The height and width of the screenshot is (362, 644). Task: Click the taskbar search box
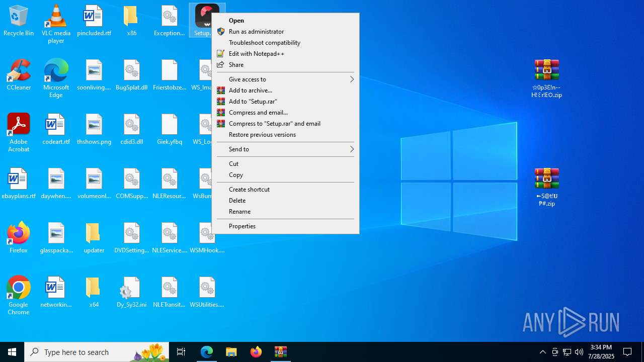point(97,352)
